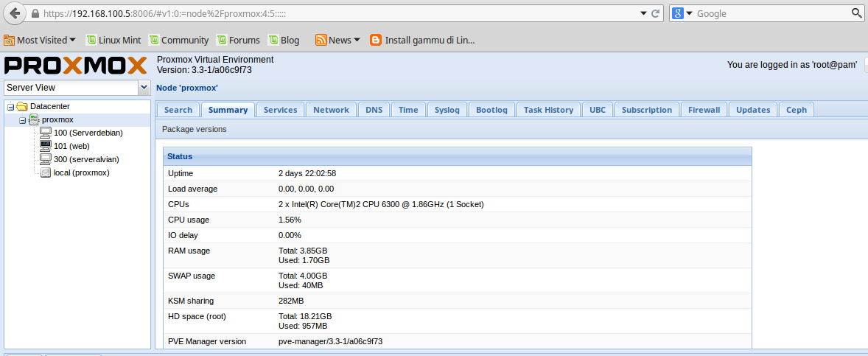Open the URL history dropdown arrow
Screen dimensions: 868x356
[643, 13]
